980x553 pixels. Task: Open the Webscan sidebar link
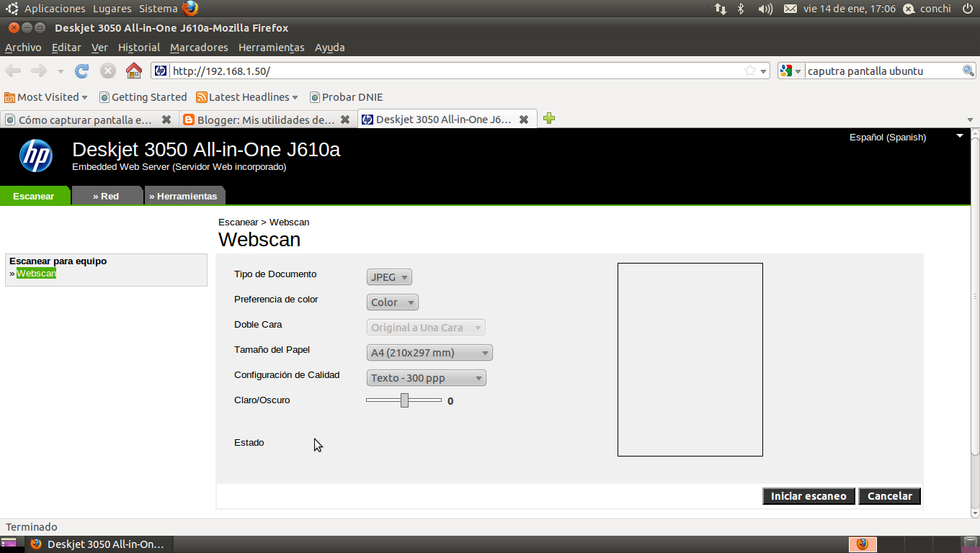pos(36,274)
